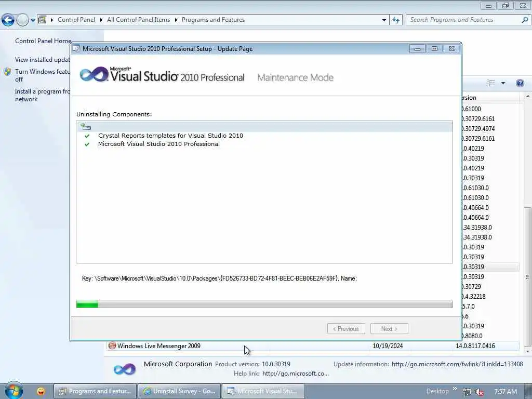The height and width of the screenshot is (399, 532).
Task: Click product version 10.0.30319 value
Action: click(276, 364)
